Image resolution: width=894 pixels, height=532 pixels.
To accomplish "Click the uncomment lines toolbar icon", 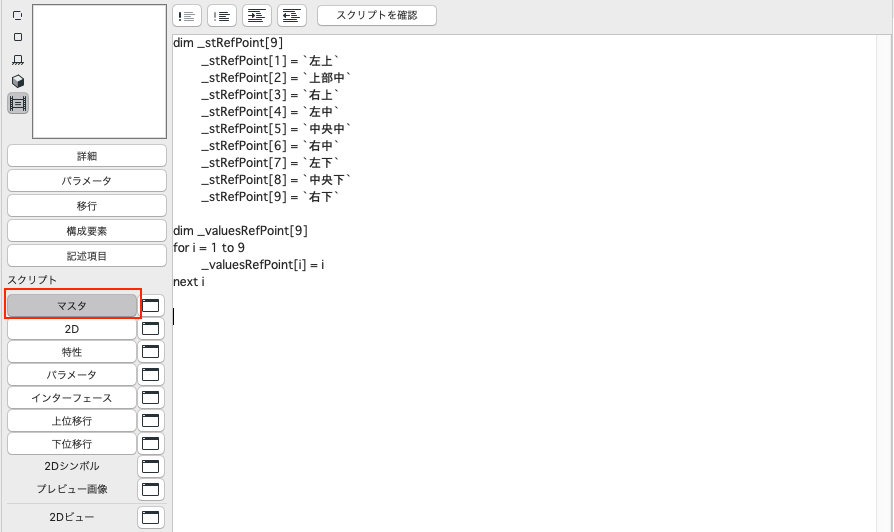I will (222, 16).
